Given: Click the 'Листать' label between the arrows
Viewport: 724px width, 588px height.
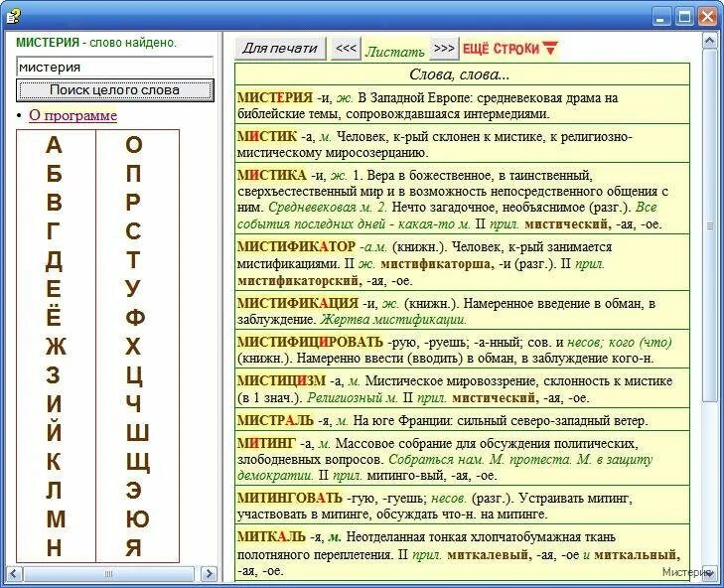Looking at the screenshot, I should click(x=395, y=52).
